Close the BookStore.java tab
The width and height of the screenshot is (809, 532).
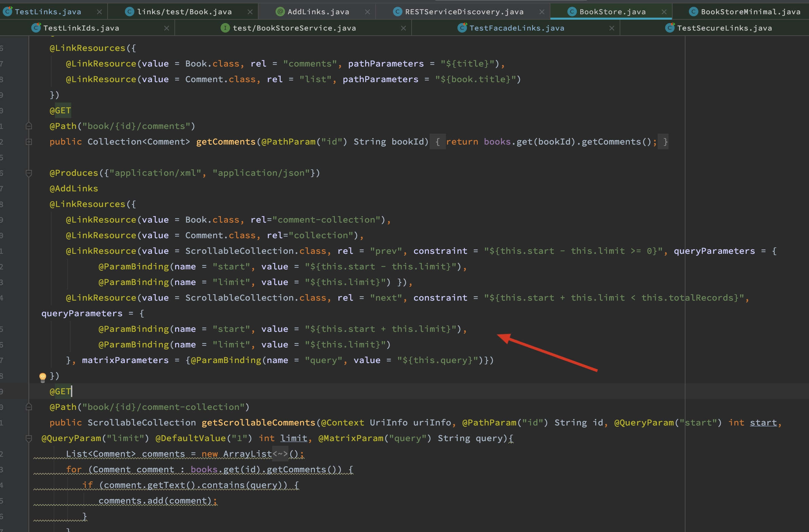click(664, 12)
